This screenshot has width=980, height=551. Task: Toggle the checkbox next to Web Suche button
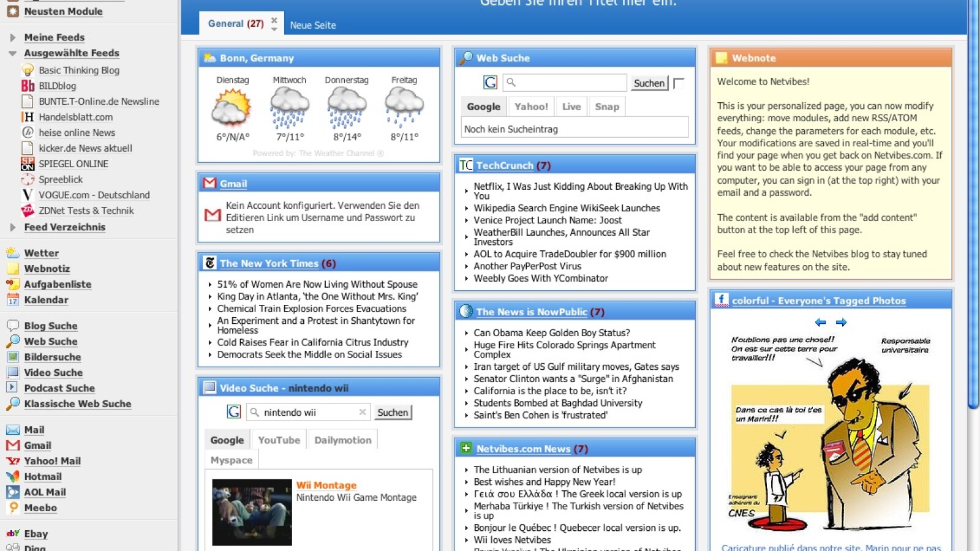click(679, 83)
